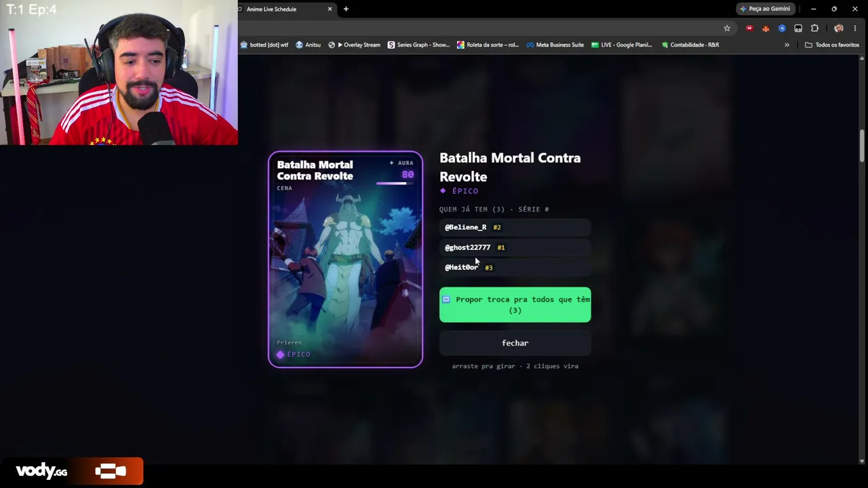Click the Batalha Mortal Contra Revolte card image
Screen dimensions: 868x488
coord(345,260)
